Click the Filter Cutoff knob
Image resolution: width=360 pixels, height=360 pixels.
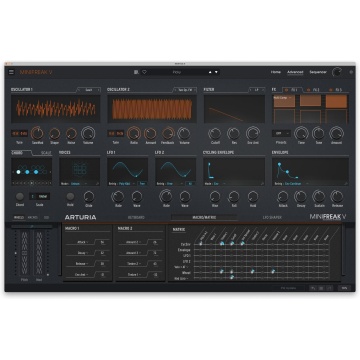pyautogui.click(x=214, y=134)
